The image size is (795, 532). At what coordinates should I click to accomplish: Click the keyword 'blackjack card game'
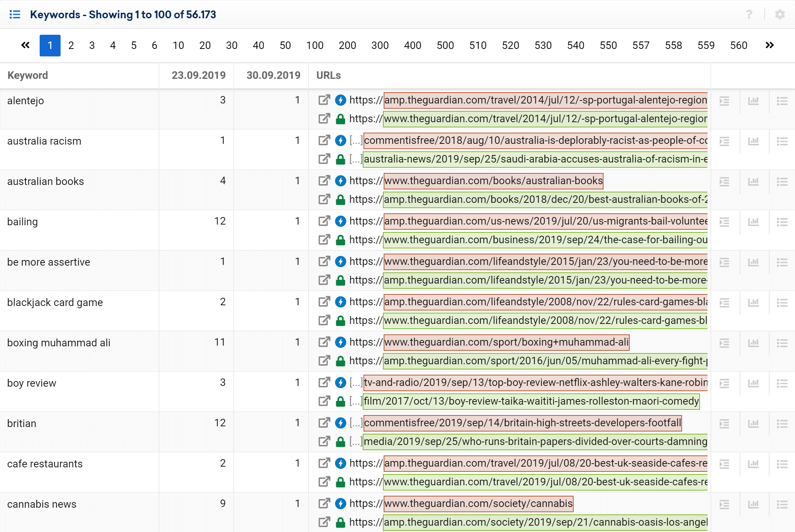pyautogui.click(x=55, y=303)
